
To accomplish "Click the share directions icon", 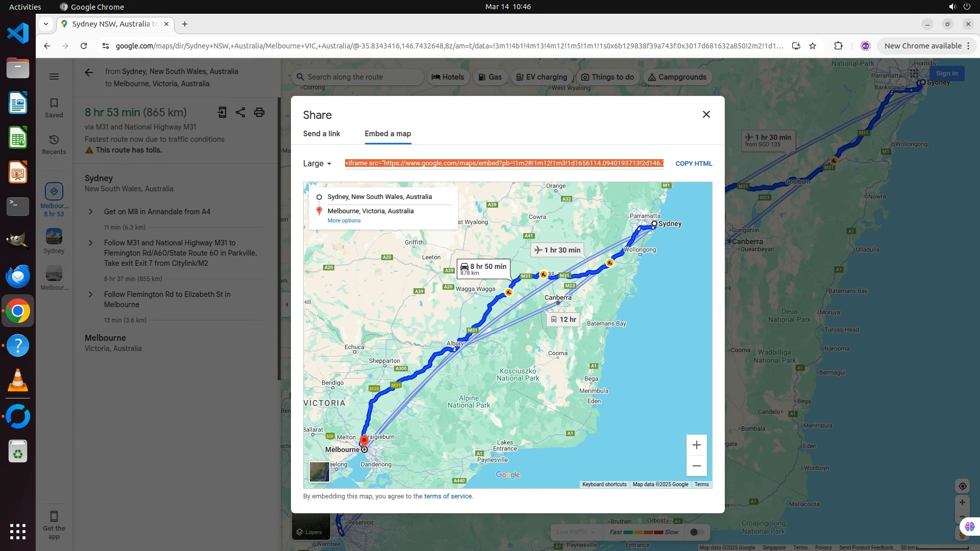I will pyautogui.click(x=240, y=112).
